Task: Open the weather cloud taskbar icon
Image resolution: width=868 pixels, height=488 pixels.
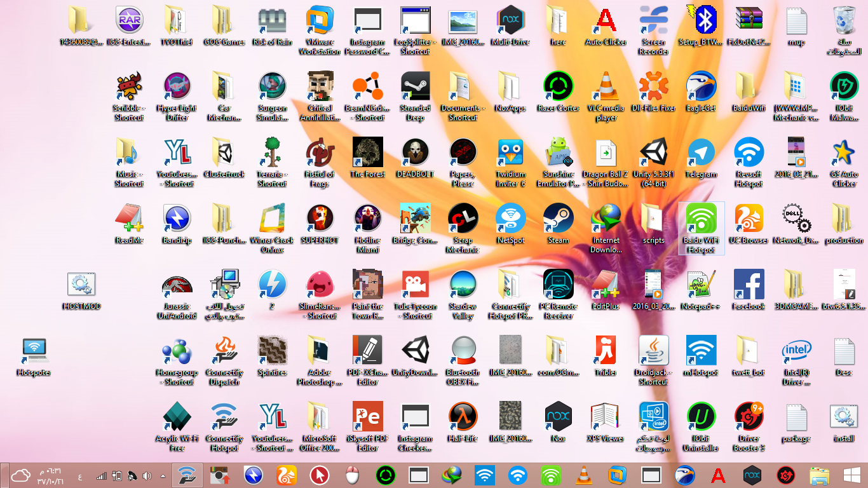Action: [x=20, y=475]
